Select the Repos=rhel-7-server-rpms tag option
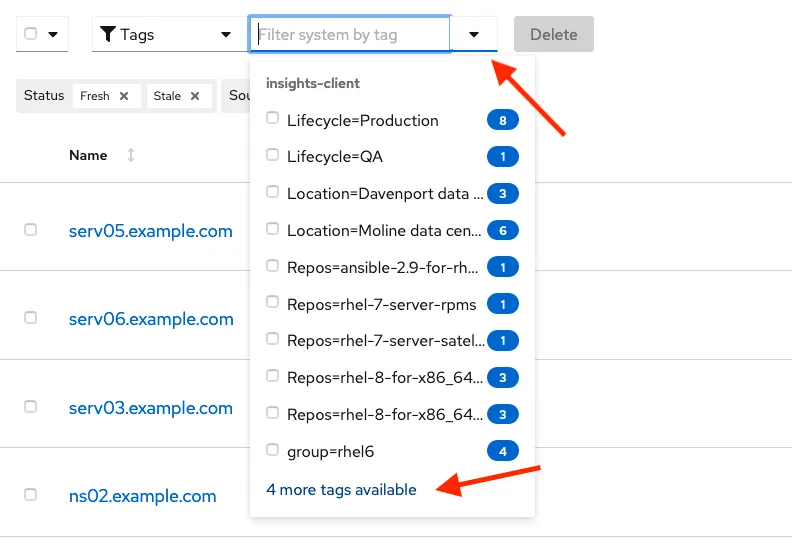 point(381,304)
